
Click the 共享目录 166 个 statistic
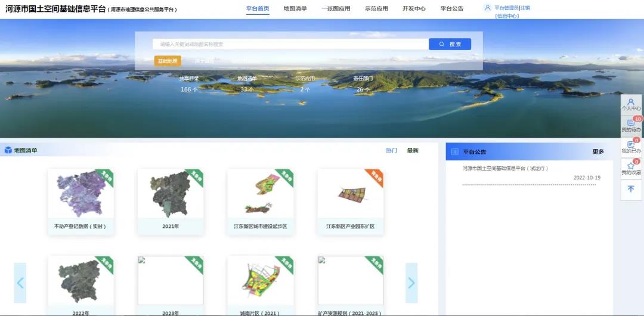point(189,84)
